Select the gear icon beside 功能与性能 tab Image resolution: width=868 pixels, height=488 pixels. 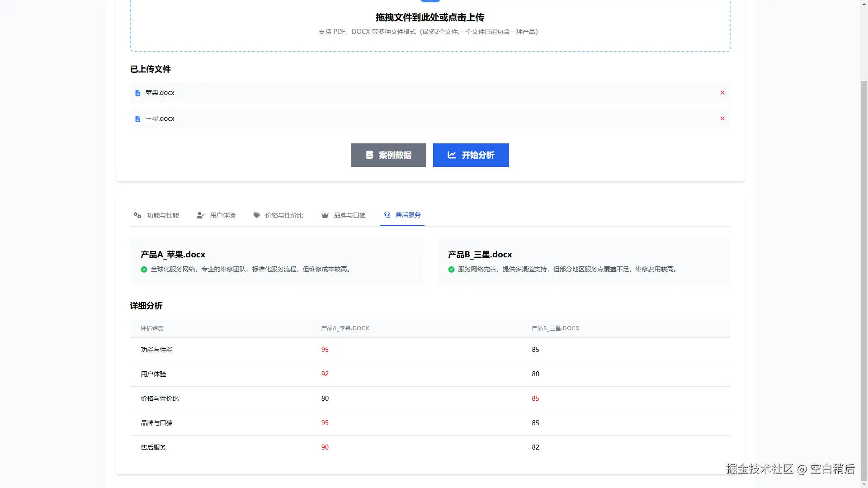point(137,215)
